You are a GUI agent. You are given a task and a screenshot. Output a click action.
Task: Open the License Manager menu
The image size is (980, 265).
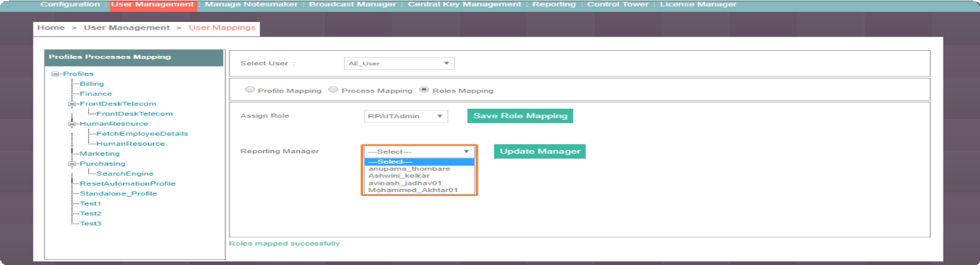point(698,4)
